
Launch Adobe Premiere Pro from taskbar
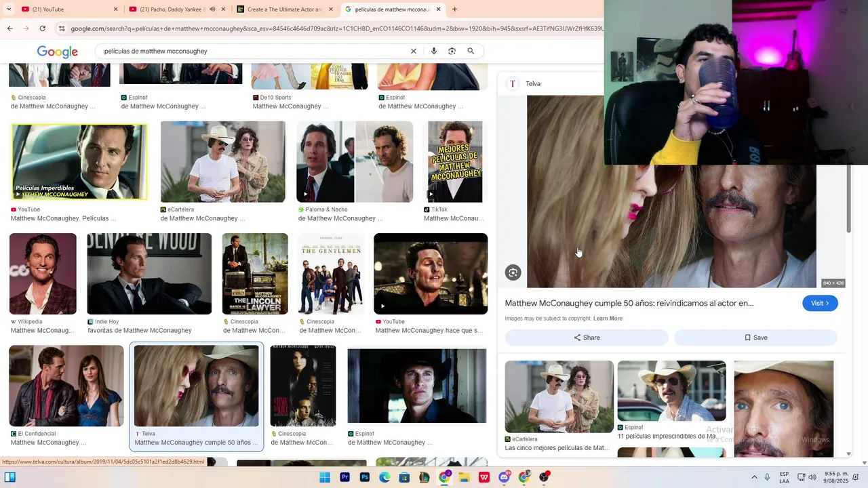click(344, 477)
